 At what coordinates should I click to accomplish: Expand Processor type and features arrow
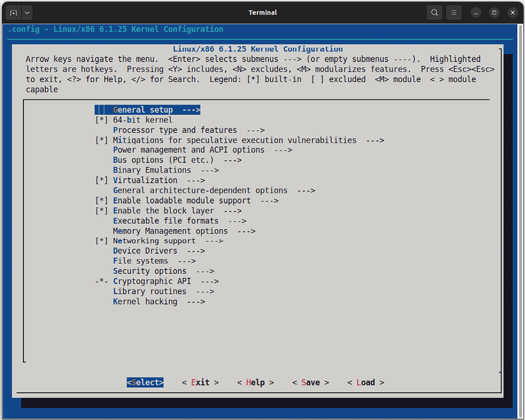pos(256,130)
